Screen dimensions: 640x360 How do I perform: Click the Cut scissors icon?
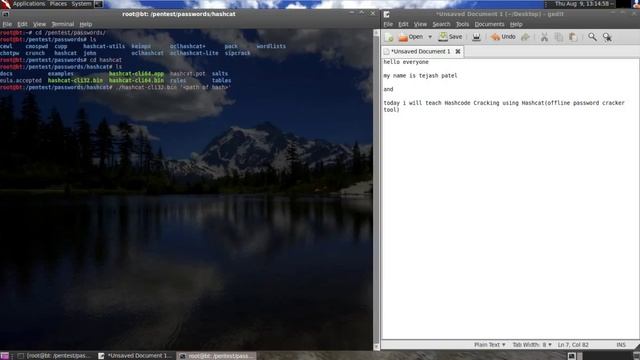tap(544, 37)
